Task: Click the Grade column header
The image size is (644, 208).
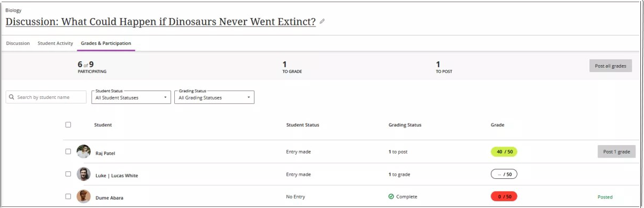Action: point(498,125)
